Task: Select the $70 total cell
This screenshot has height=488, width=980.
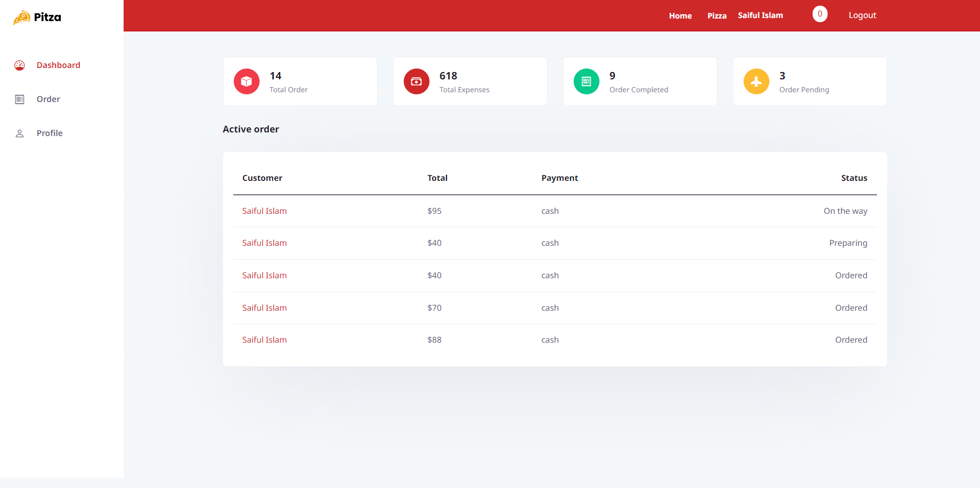Action: [434, 308]
